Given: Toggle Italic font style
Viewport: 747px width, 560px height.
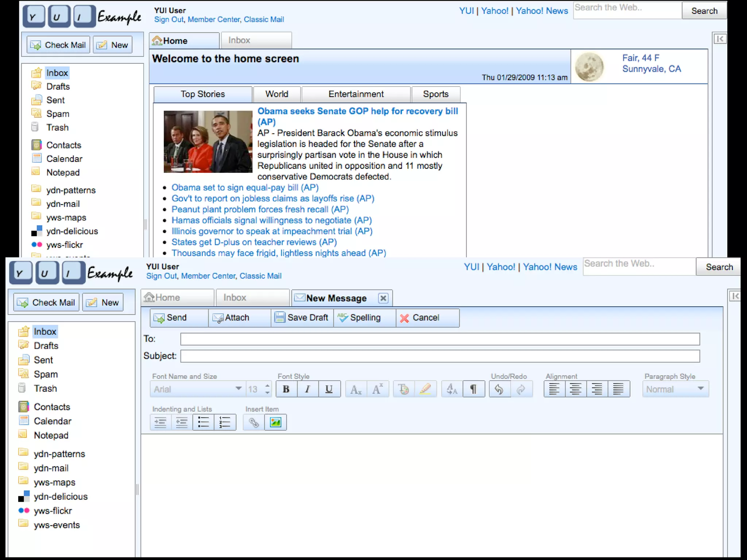Looking at the screenshot, I should [307, 389].
